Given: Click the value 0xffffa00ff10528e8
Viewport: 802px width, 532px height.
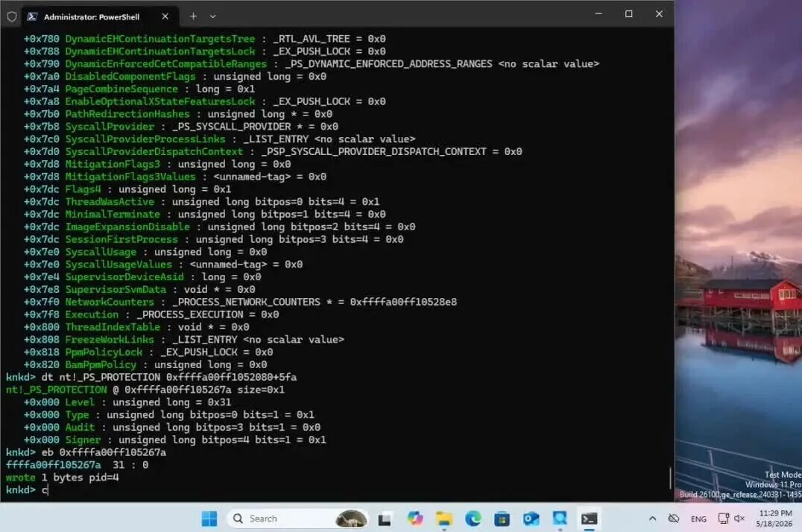Looking at the screenshot, I should point(403,302).
